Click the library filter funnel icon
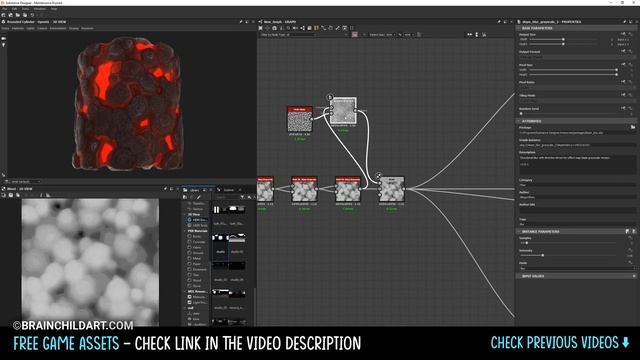 pos(242,197)
